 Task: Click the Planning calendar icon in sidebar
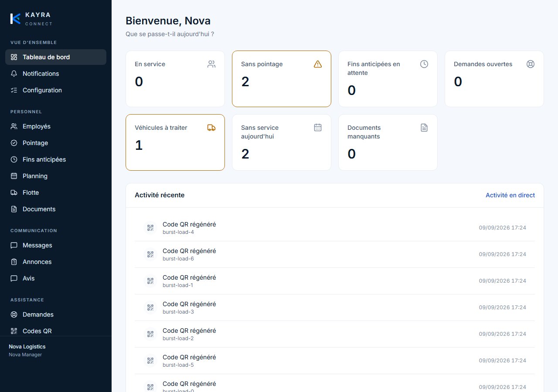tap(14, 176)
